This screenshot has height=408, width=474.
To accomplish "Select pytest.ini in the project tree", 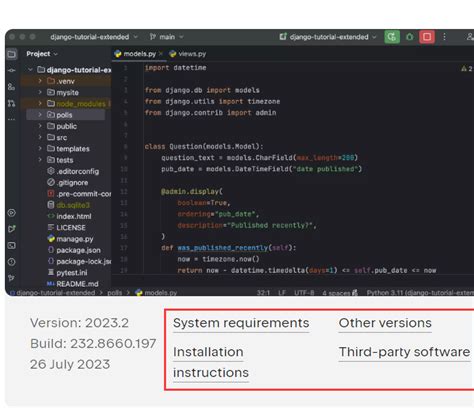I will [67, 273].
